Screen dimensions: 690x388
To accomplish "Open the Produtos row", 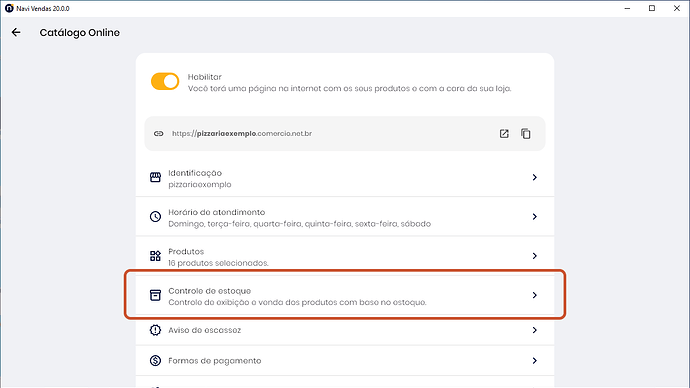I will pos(345,256).
